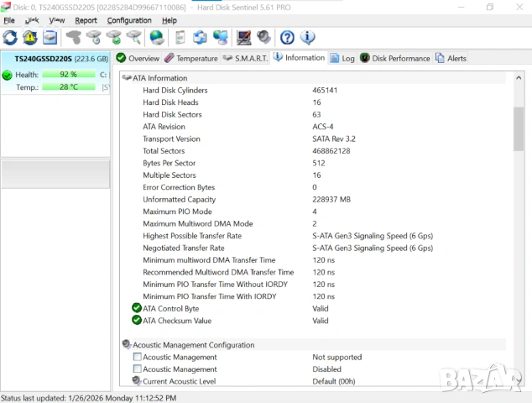Switch to the Disk Performance tab
532x403 pixels.
click(x=394, y=59)
